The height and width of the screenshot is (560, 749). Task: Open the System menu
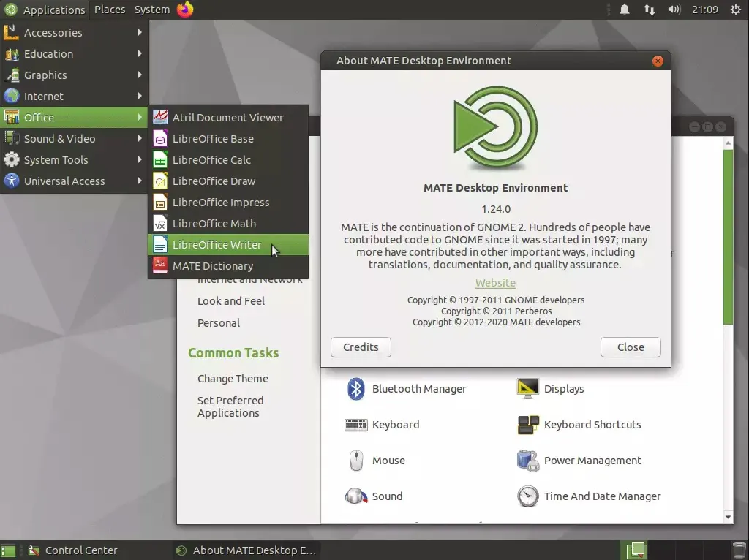tap(152, 10)
